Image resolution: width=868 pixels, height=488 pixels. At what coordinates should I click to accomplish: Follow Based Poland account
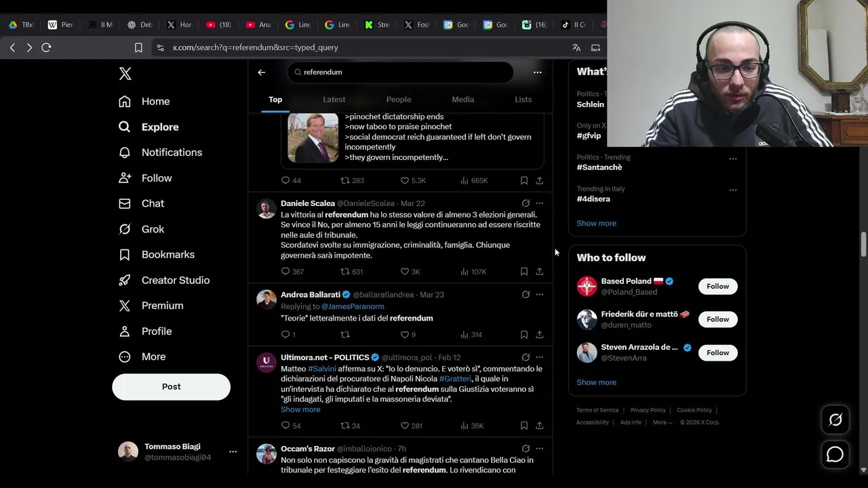click(717, 287)
